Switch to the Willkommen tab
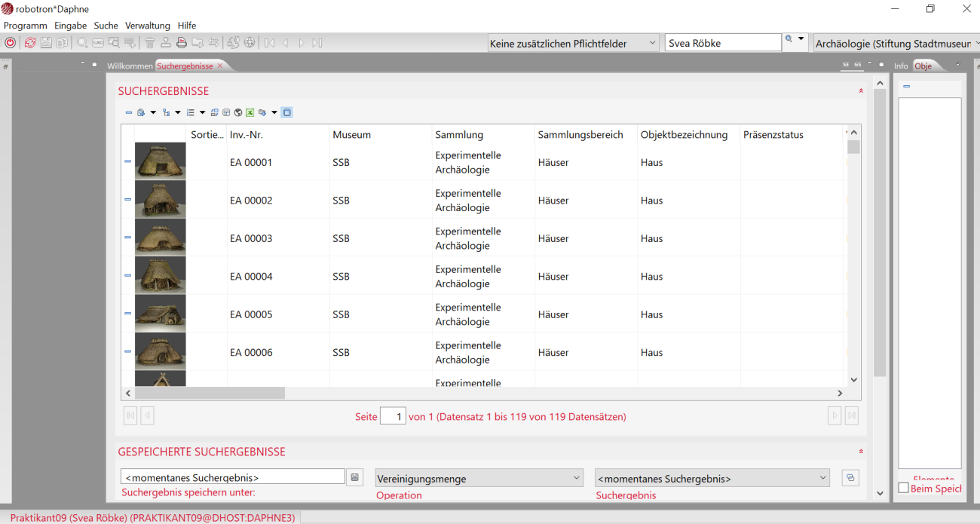This screenshot has width=980, height=524. click(x=130, y=66)
